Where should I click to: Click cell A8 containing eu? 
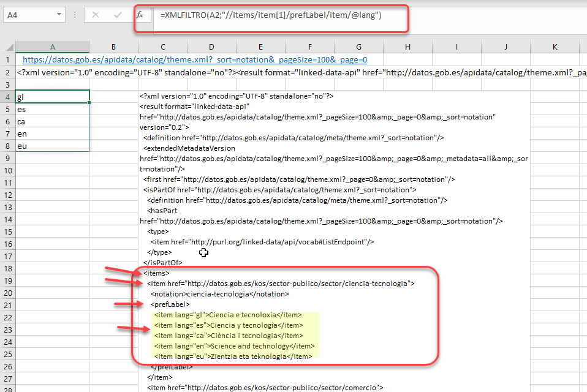53,146
